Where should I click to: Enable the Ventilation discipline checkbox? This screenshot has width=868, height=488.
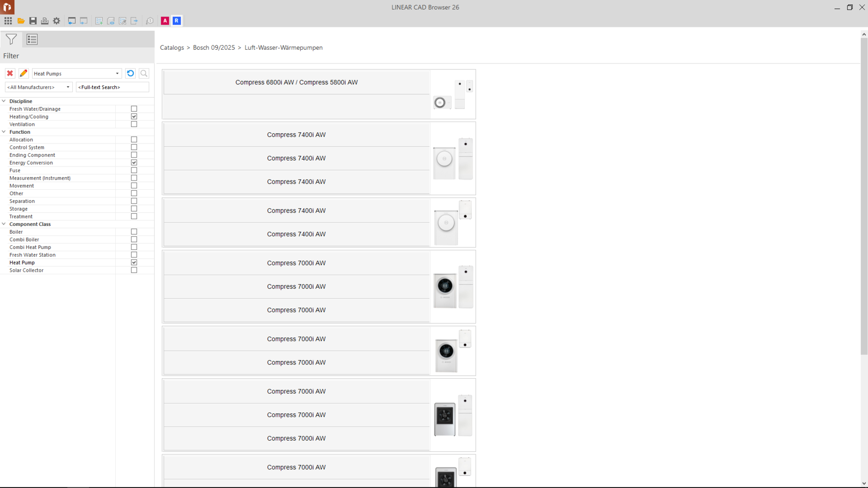click(134, 124)
